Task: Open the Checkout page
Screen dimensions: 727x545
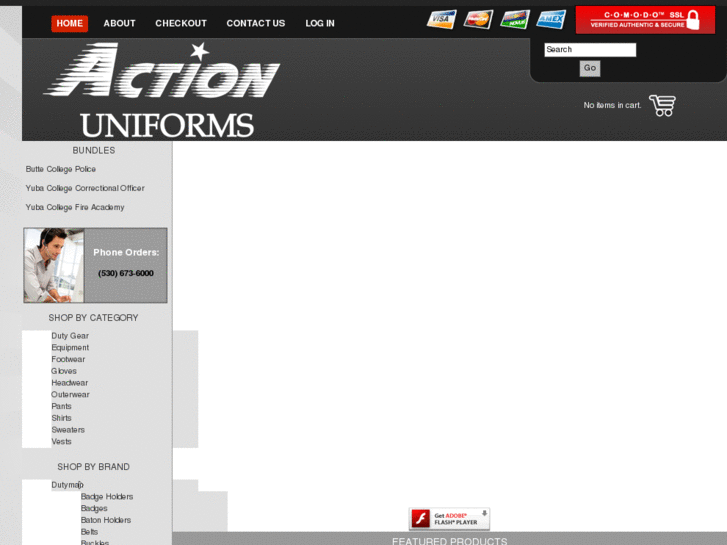Action: (181, 24)
